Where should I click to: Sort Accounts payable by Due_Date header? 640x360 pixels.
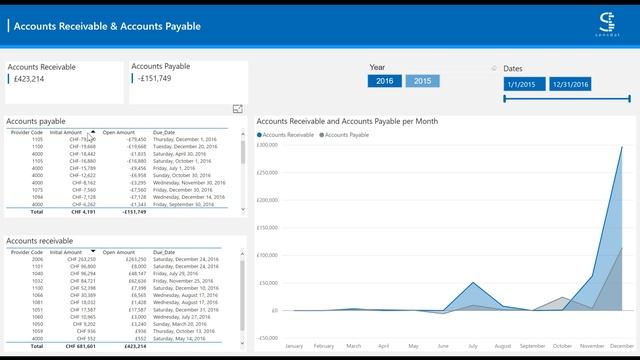[164, 132]
